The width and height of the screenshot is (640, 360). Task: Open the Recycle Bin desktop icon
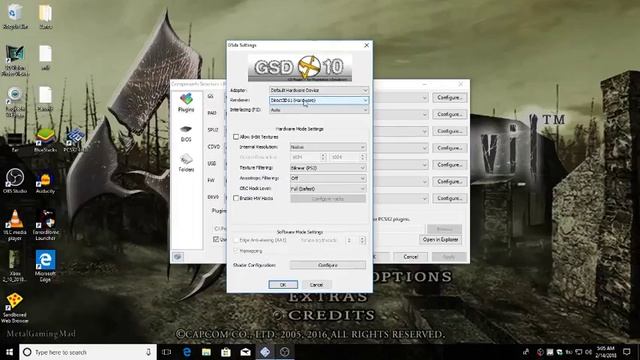(x=15, y=17)
